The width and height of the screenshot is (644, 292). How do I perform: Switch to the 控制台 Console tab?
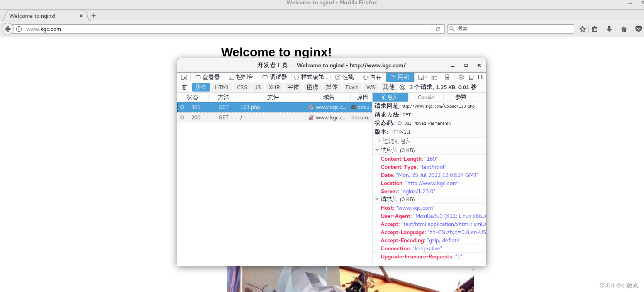[241, 77]
